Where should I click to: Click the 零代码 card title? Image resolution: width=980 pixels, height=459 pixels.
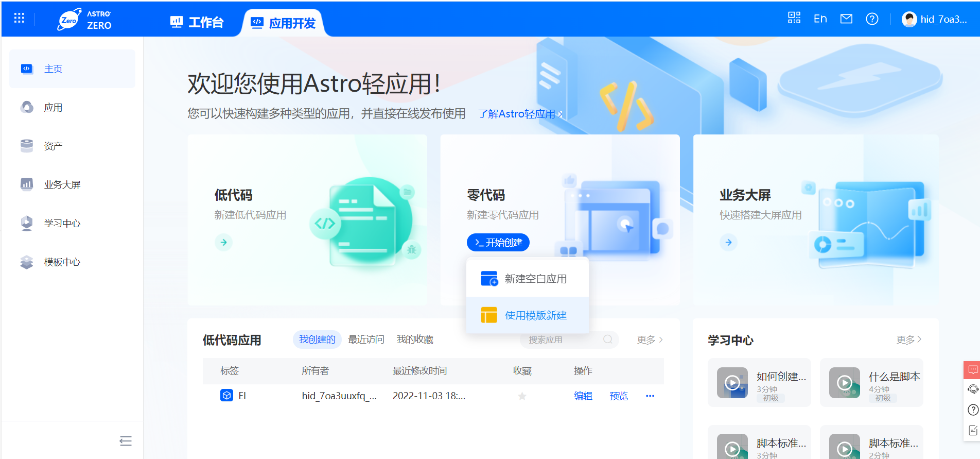click(x=486, y=195)
